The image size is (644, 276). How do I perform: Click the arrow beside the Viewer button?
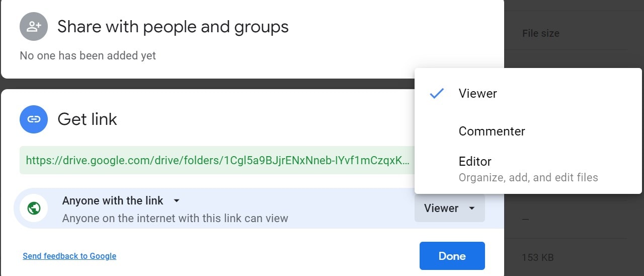pos(471,208)
